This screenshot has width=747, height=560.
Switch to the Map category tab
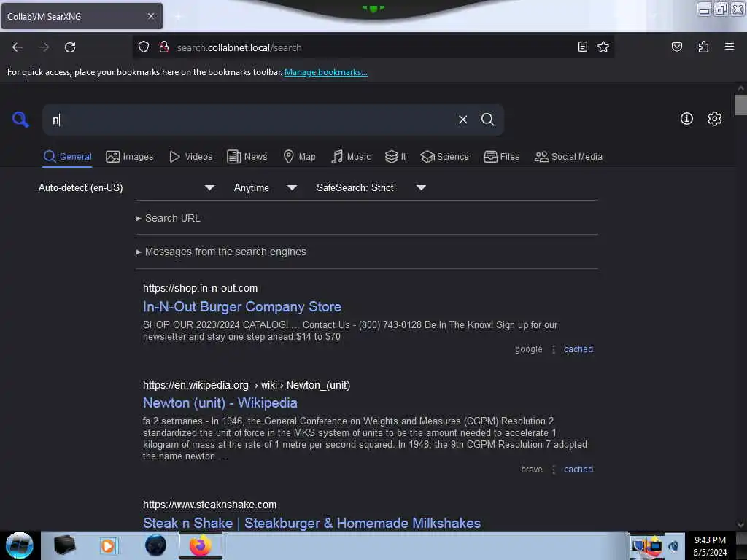coord(299,157)
